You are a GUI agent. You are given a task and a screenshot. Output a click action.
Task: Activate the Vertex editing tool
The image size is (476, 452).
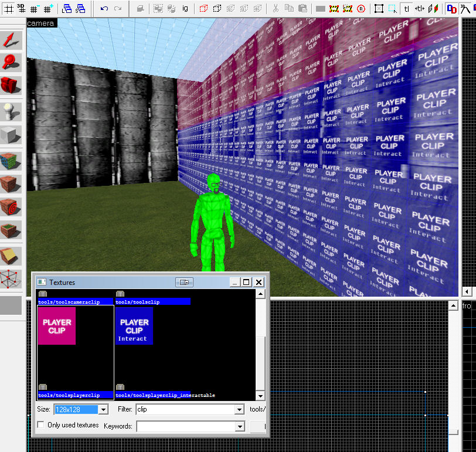coord(11,277)
